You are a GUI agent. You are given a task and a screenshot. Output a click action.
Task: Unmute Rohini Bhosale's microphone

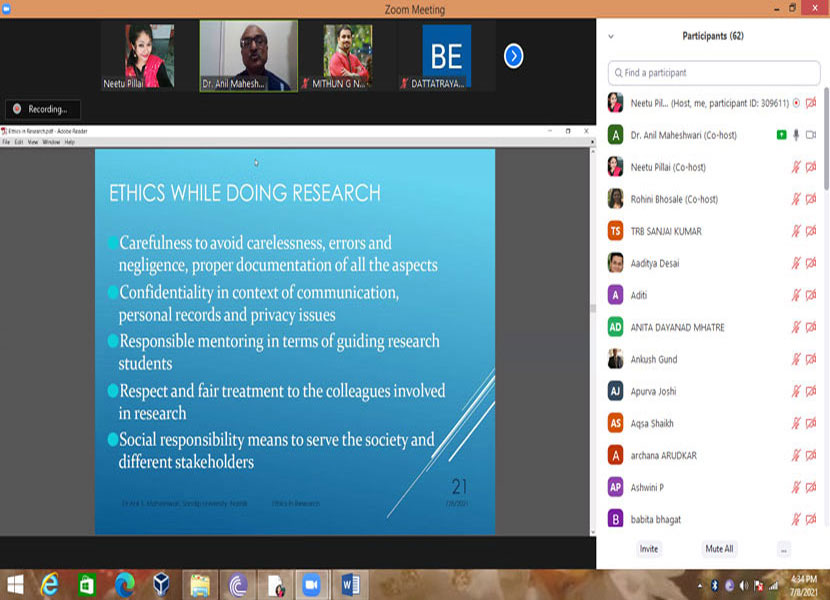(x=796, y=199)
